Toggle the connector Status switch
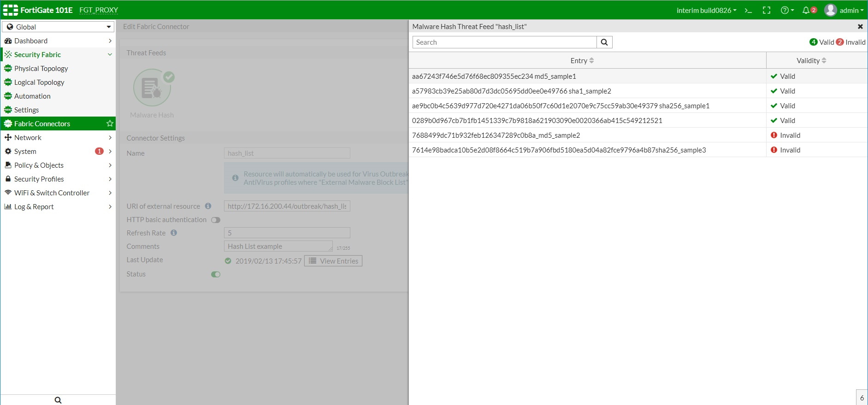The width and height of the screenshot is (868, 405). [216, 274]
